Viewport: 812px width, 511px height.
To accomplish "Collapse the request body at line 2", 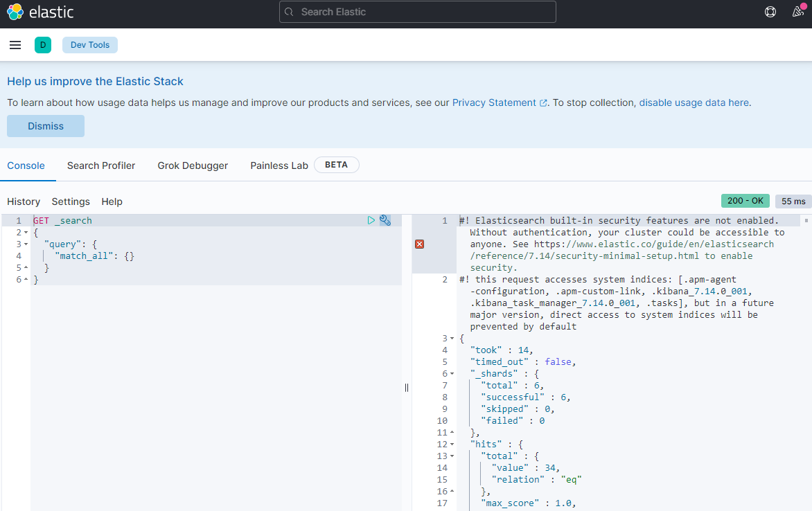I will pyautogui.click(x=26, y=233).
